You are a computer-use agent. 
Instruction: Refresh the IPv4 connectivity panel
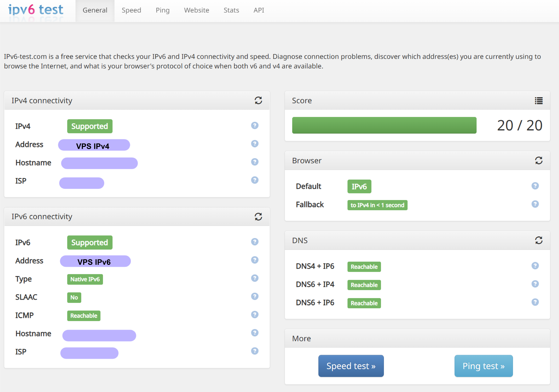pos(258,100)
